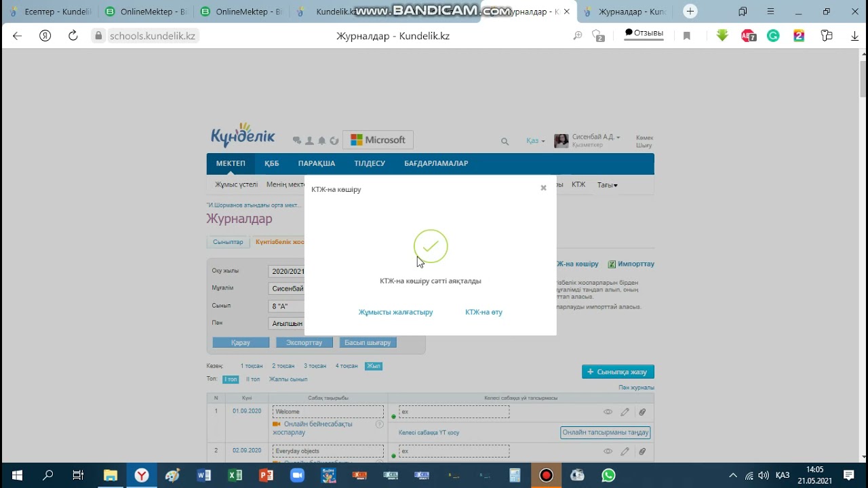Viewport: 868px width, 488px height.
Task: Open the Пән журналы link
Action: (636, 388)
